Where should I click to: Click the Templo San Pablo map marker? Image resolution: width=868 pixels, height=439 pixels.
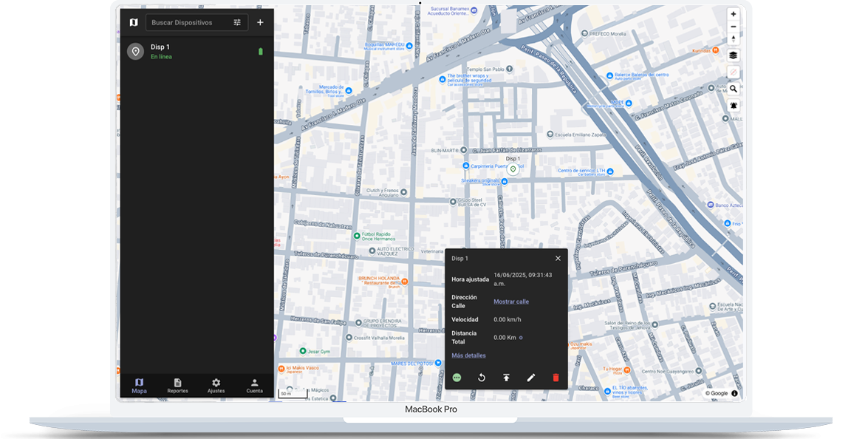(510, 69)
